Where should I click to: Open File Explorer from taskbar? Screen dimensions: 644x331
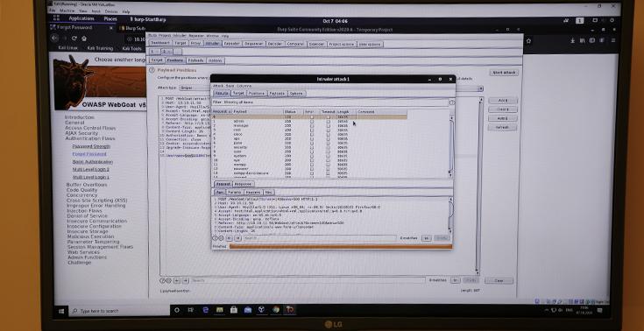[x=220, y=310]
